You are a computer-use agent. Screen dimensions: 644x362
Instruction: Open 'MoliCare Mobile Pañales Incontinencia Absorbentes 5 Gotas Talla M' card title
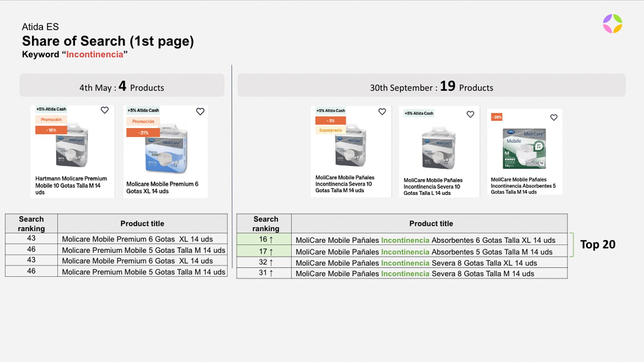[523, 186]
